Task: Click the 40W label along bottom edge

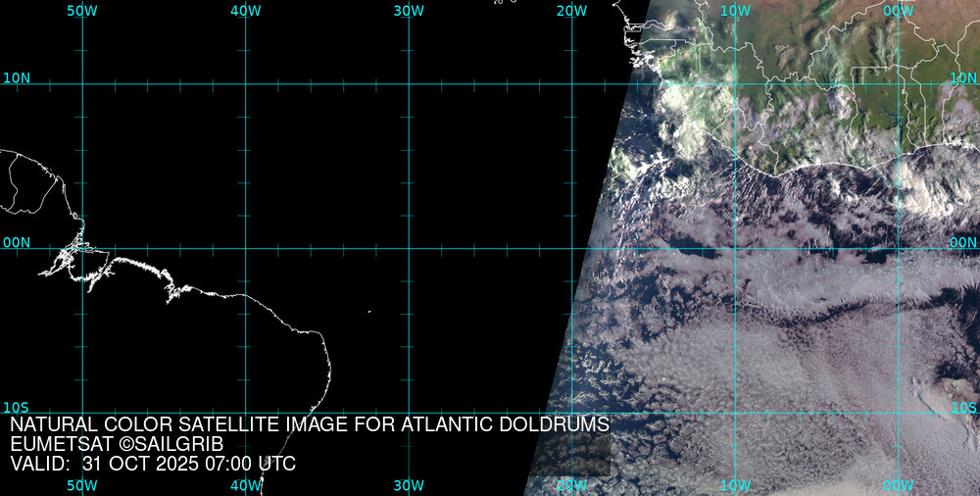Action: pyautogui.click(x=245, y=485)
